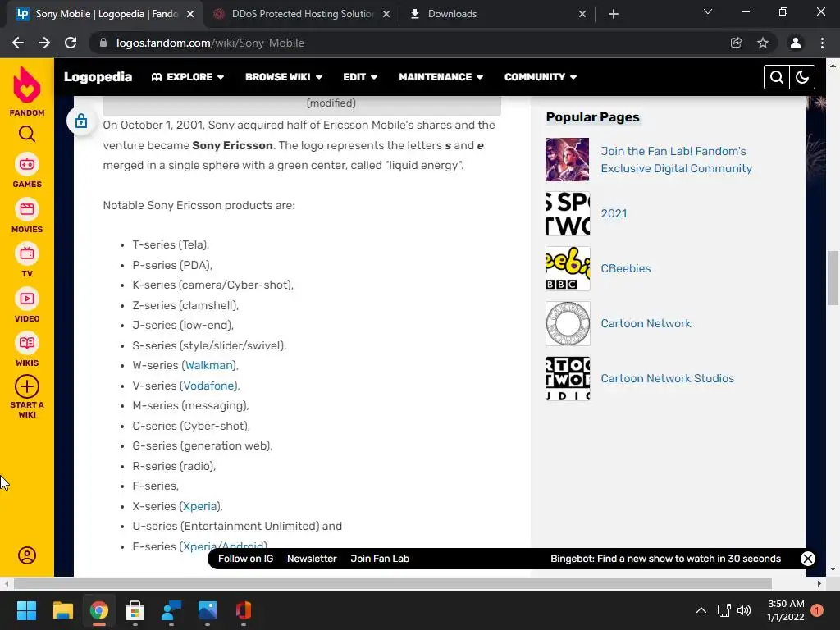The height and width of the screenshot is (630, 840).
Task: Expand the Explore menu
Action: (188, 77)
